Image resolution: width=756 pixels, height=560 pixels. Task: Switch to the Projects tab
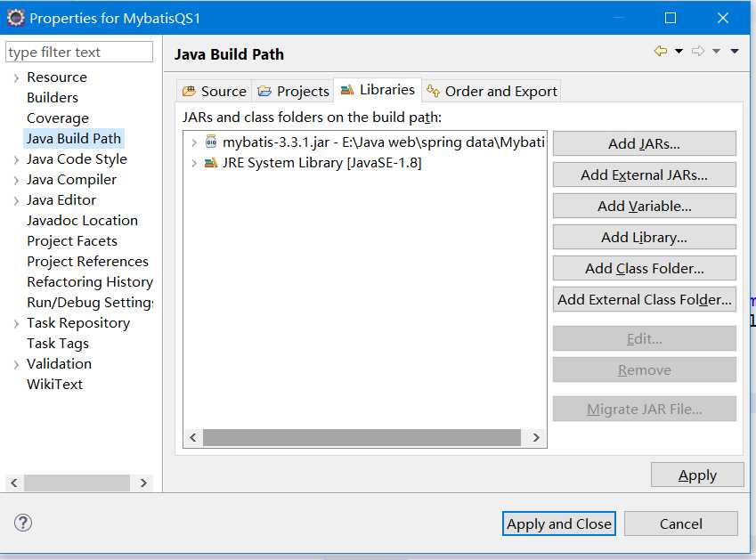pos(293,91)
